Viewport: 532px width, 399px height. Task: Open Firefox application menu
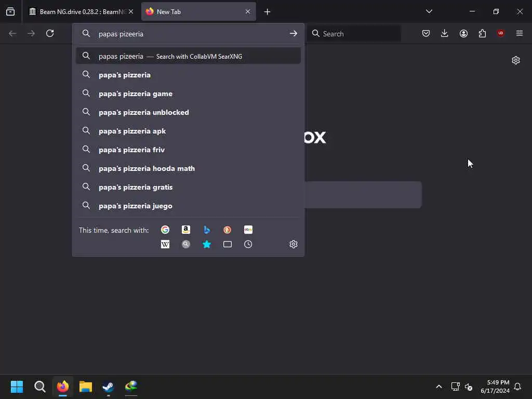tap(520, 33)
